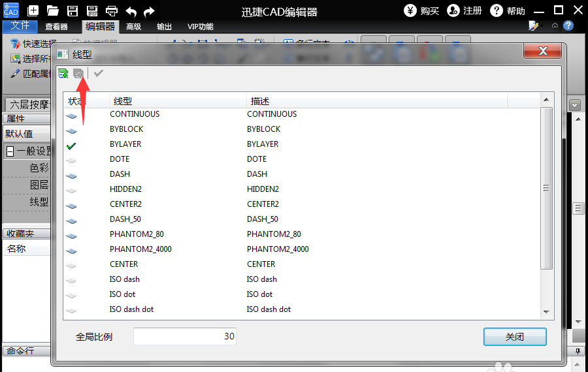Open the VIP功能 tab
This screenshot has width=588, height=372.
tap(201, 26)
